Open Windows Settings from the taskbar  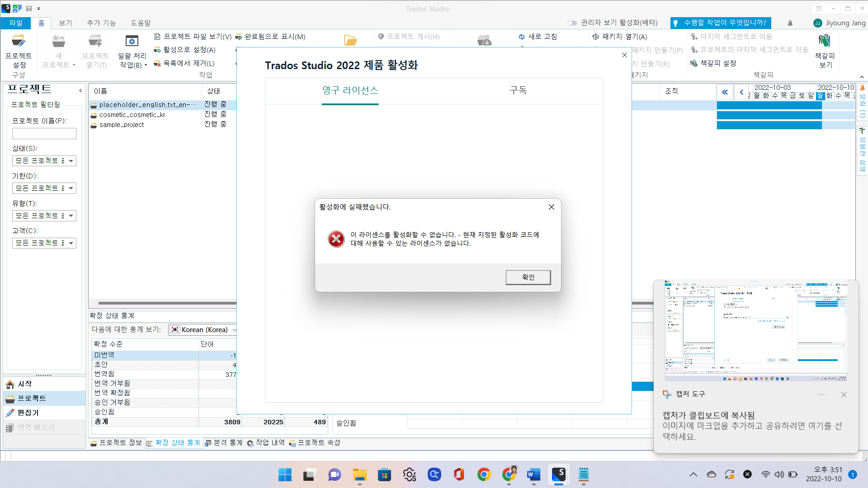tap(409, 475)
